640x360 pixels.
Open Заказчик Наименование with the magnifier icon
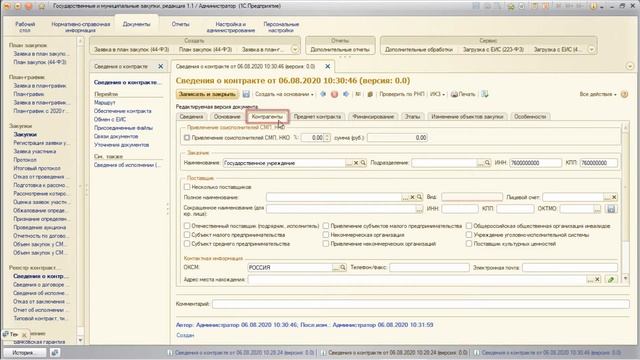tap(363, 163)
